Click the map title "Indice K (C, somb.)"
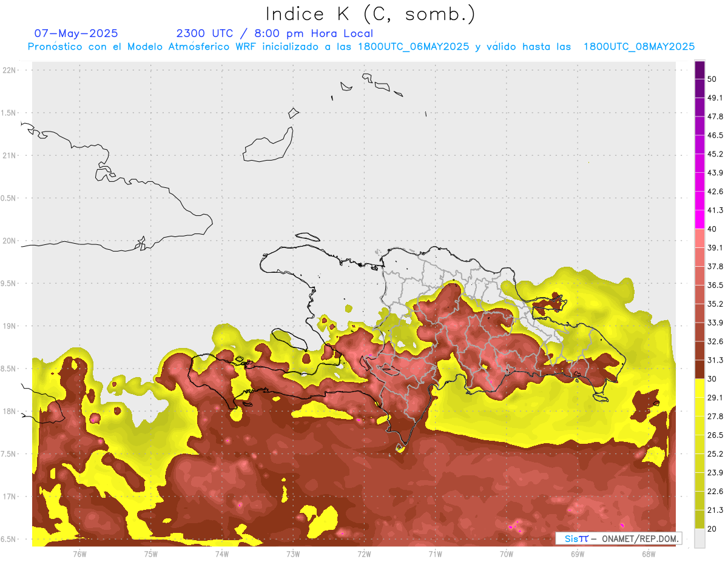The height and width of the screenshot is (562, 728). tap(370, 14)
